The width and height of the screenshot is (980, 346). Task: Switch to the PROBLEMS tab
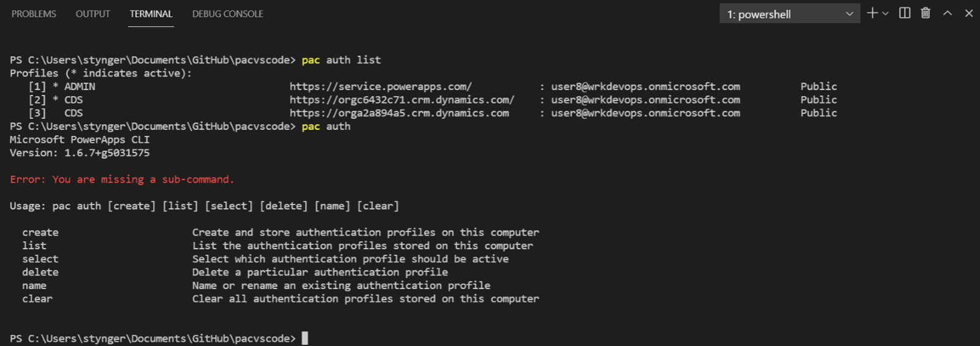coord(34,13)
